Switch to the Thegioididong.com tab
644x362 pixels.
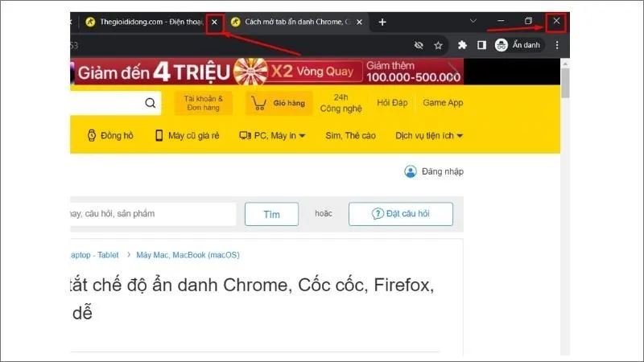click(144, 23)
